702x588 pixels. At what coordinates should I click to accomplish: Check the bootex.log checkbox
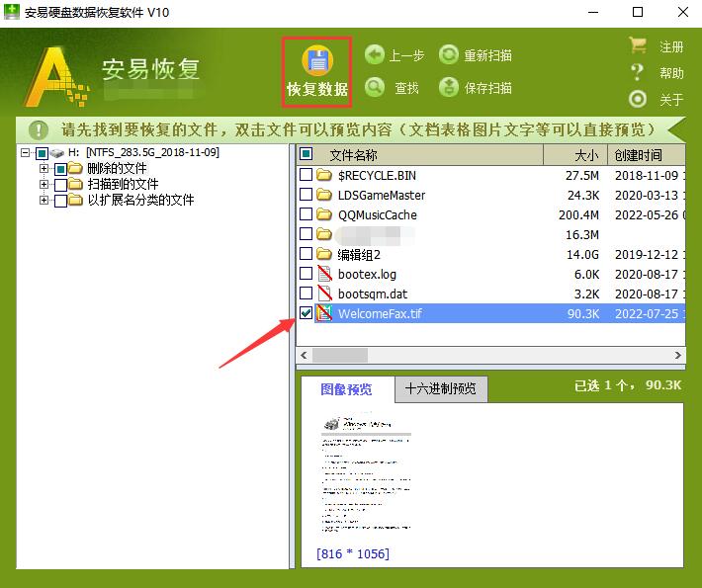click(306, 274)
